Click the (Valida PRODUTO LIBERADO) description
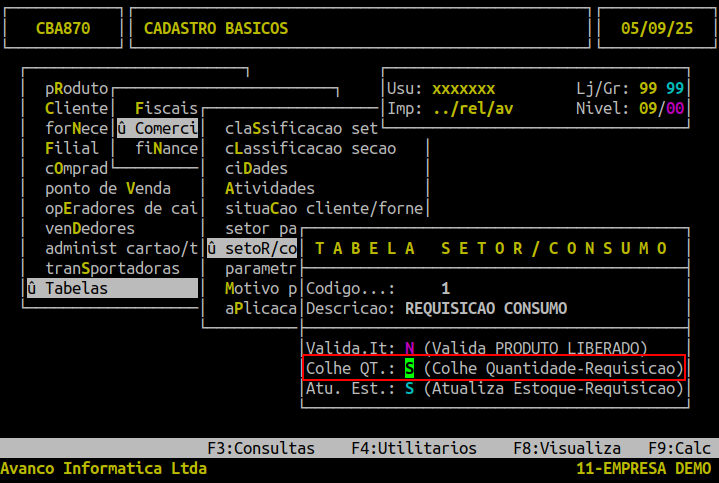Screen dimensions: 719x483 pyautogui.click(x=535, y=349)
